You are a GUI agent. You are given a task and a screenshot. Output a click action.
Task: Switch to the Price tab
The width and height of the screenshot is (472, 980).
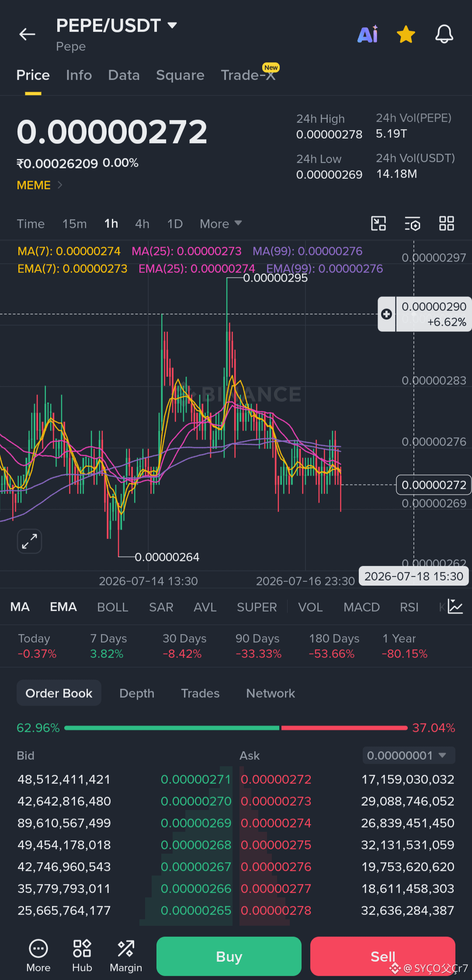33,75
